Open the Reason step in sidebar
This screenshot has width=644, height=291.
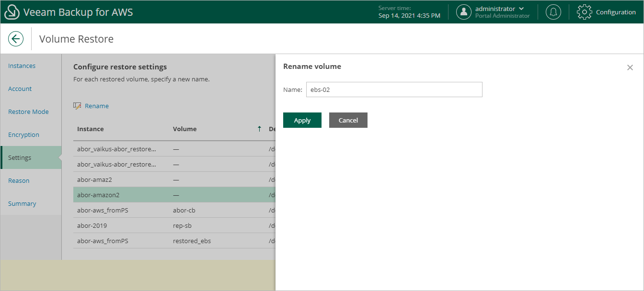[19, 180]
